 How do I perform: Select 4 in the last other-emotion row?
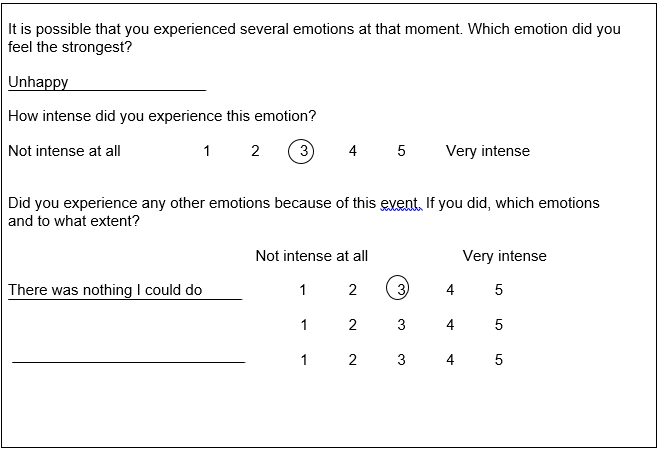[450, 360]
